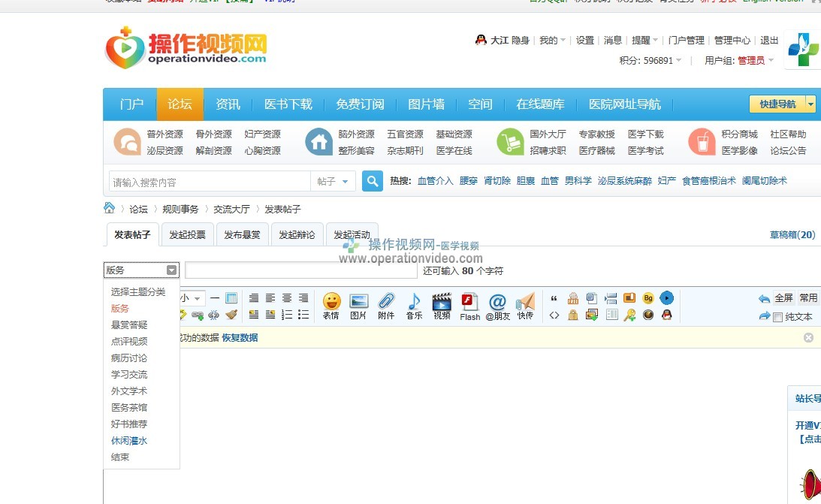
Task: Enable the 纯文本 plain text checkbox
Action: tap(778, 317)
